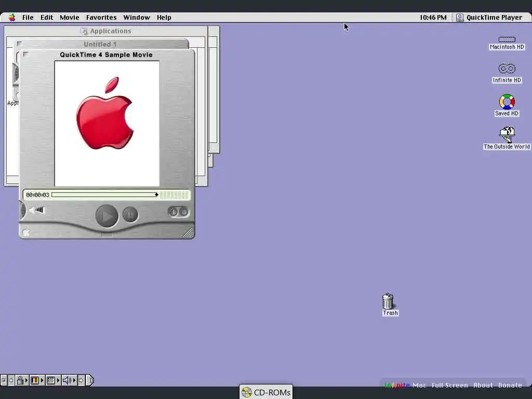Click the audio level equalizer display
The width and height of the screenshot is (532, 399).
click(x=174, y=195)
